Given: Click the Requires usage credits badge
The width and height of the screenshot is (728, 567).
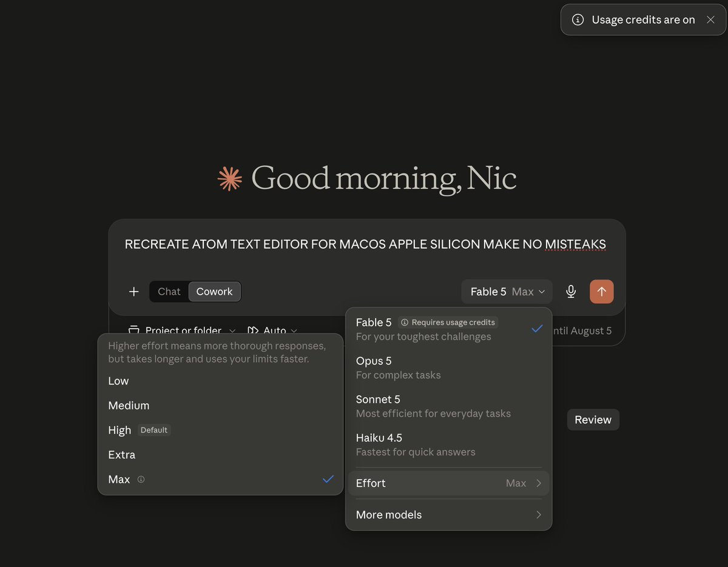Looking at the screenshot, I should click(448, 323).
